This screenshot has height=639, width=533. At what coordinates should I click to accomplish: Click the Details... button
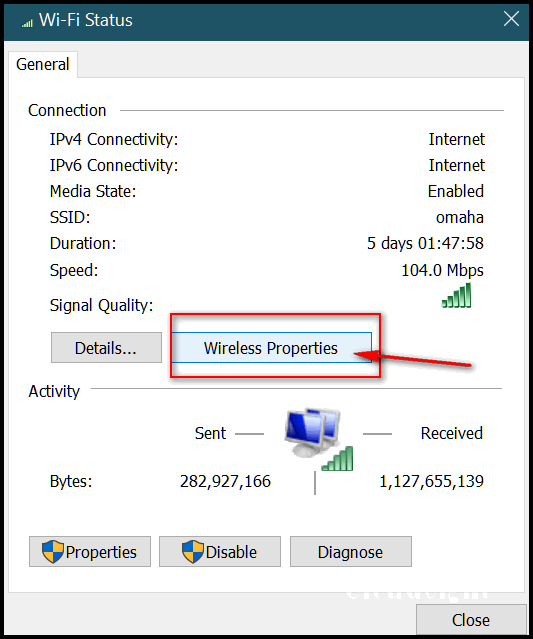click(x=106, y=348)
